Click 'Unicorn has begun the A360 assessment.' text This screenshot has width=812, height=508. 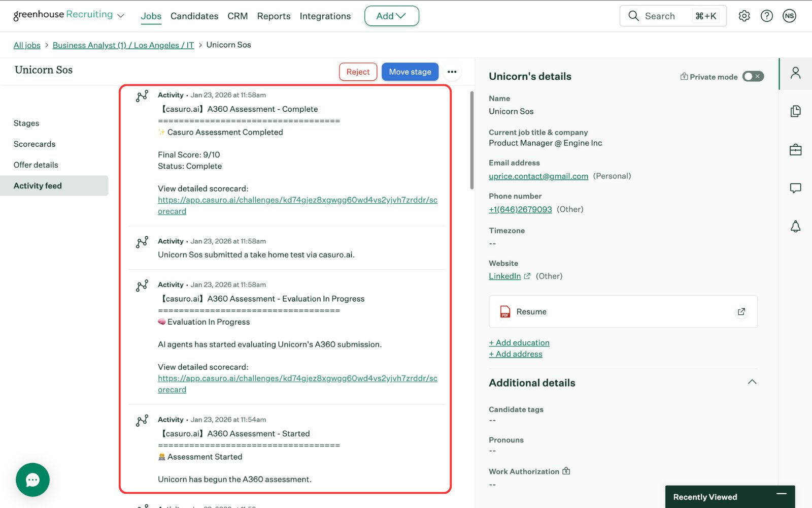coord(234,479)
